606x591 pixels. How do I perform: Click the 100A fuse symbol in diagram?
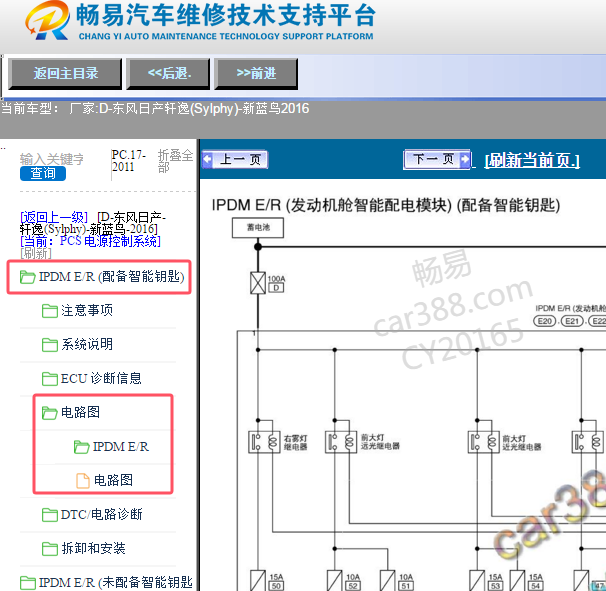258,283
